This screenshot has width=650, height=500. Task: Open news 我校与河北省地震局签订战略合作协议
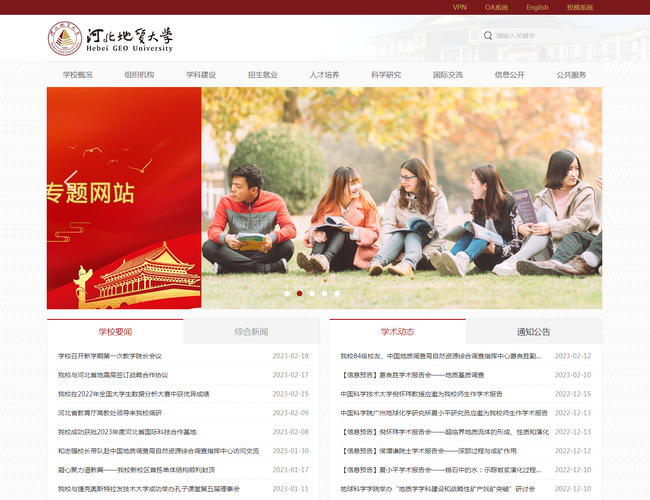(x=113, y=375)
